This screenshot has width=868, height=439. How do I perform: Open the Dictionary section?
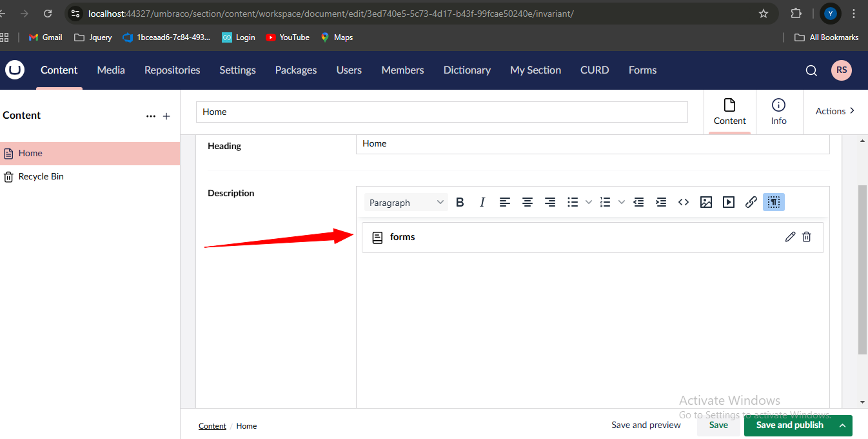(x=467, y=70)
